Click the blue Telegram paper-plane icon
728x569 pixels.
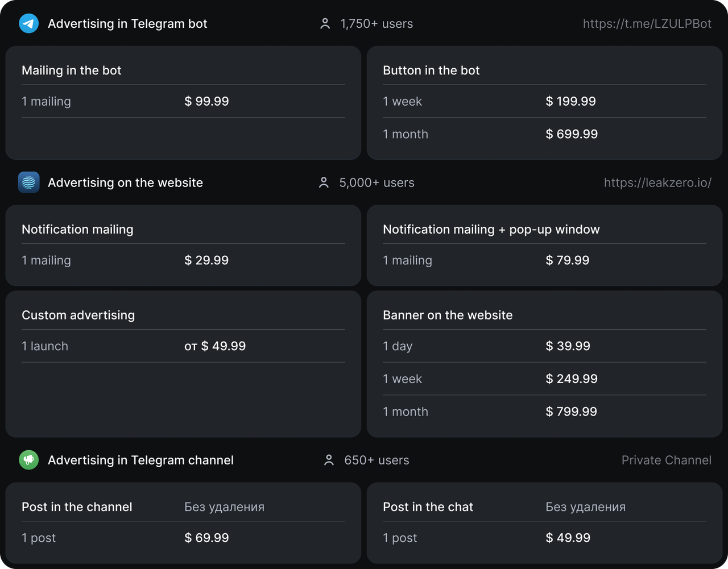[x=29, y=24]
